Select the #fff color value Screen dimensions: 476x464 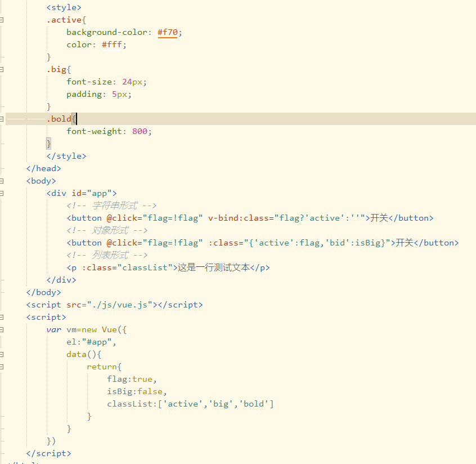point(112,44)
